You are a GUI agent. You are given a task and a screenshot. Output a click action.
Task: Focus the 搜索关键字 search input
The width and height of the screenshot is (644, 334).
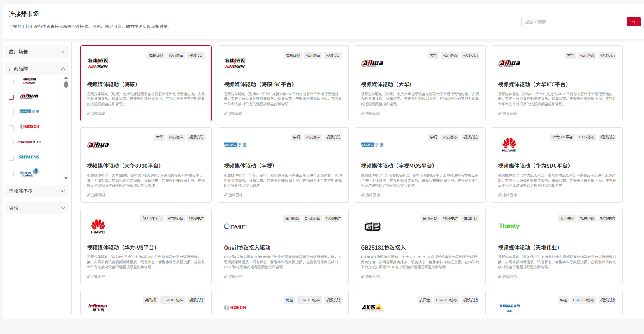[574, 22]
